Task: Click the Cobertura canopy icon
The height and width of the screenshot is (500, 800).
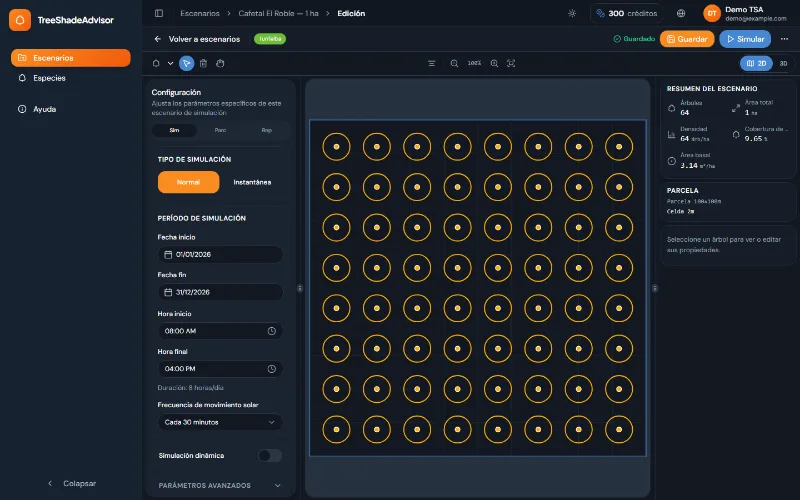Action: point(736,135)
